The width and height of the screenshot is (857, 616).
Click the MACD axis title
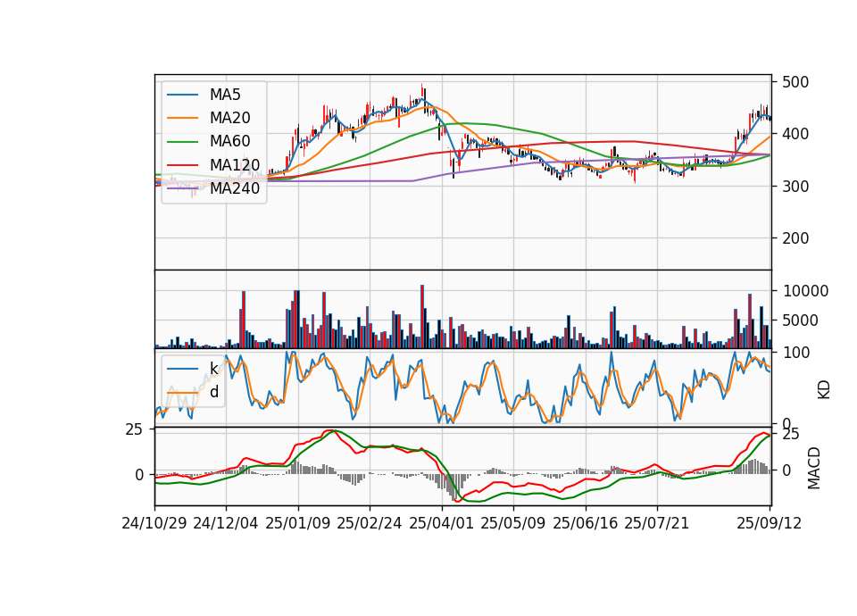click(x=814, y=468)
